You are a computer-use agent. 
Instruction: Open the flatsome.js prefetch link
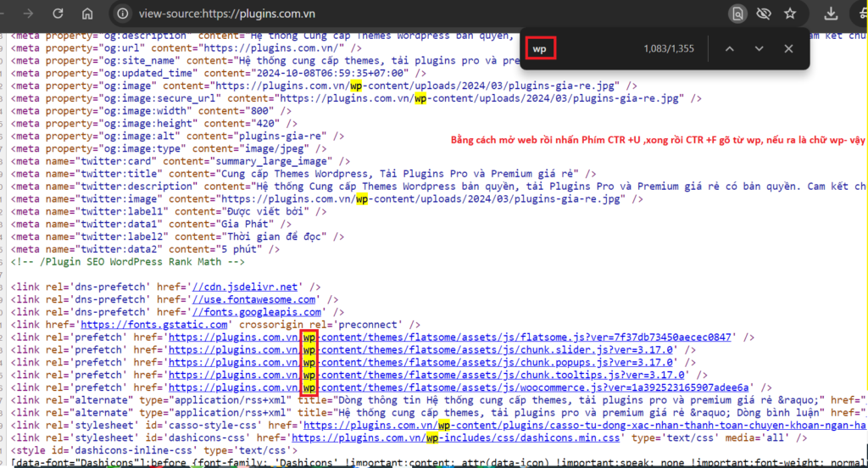click(x=449, y=337)
